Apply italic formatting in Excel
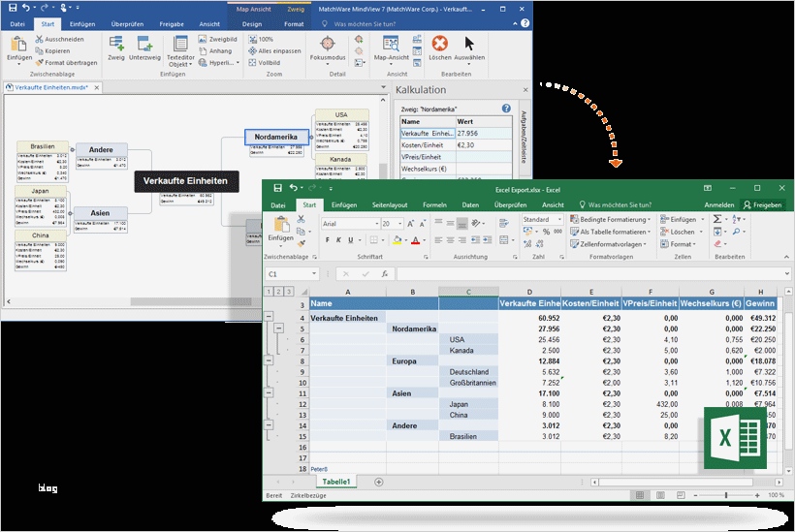 [338, 240]
